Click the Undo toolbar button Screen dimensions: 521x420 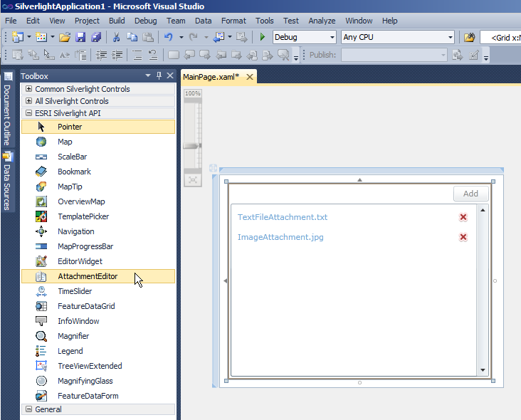coord(169,37)
